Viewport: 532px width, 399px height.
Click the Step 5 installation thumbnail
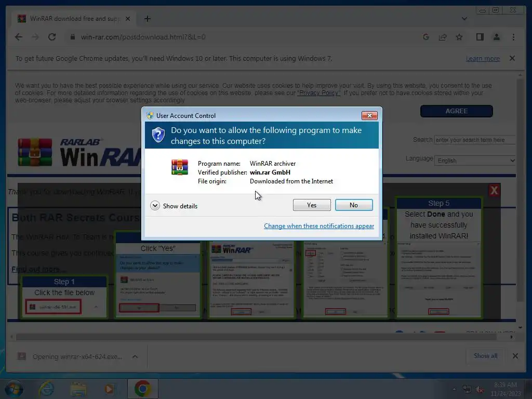[x=438, y=259]
